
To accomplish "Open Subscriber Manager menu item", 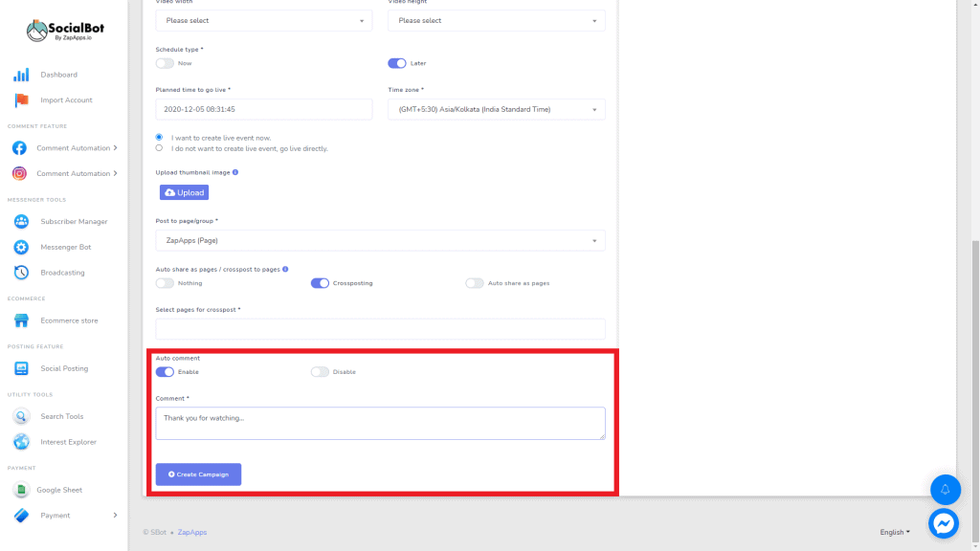I will click(74, 222).
